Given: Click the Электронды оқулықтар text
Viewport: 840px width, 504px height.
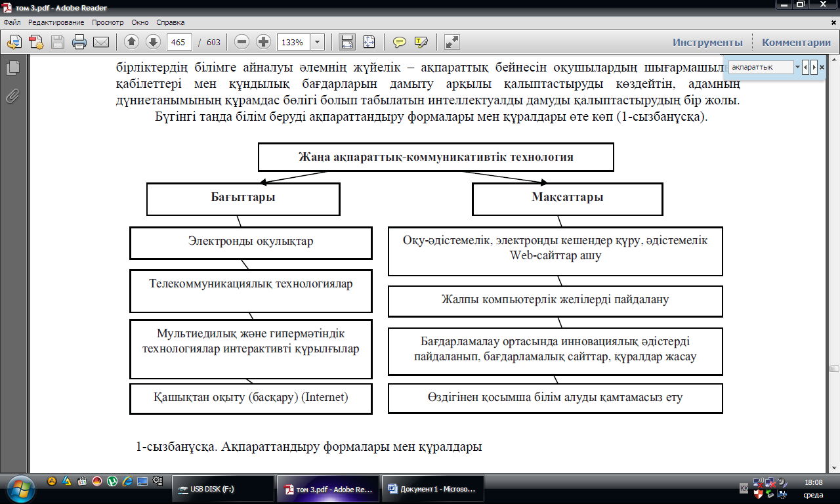Looking at the screenshot, I should pyautogui.click(x=251, y=241).
